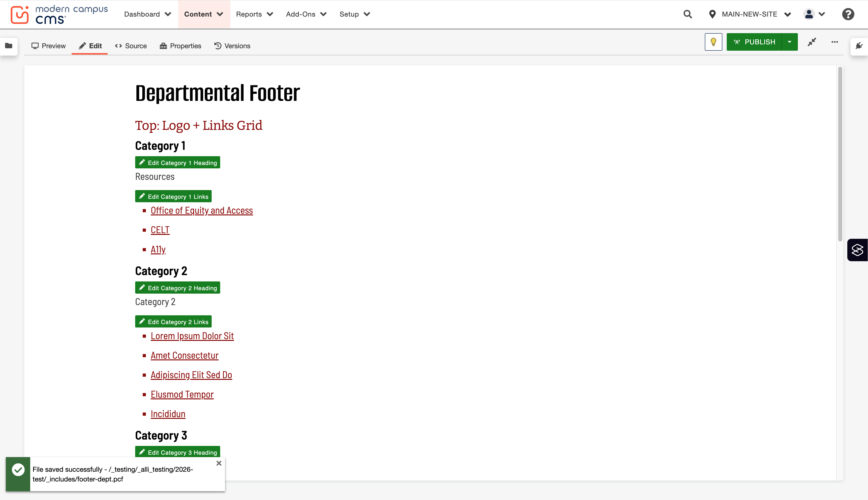Open the Incididun link

tap(168, 414)
